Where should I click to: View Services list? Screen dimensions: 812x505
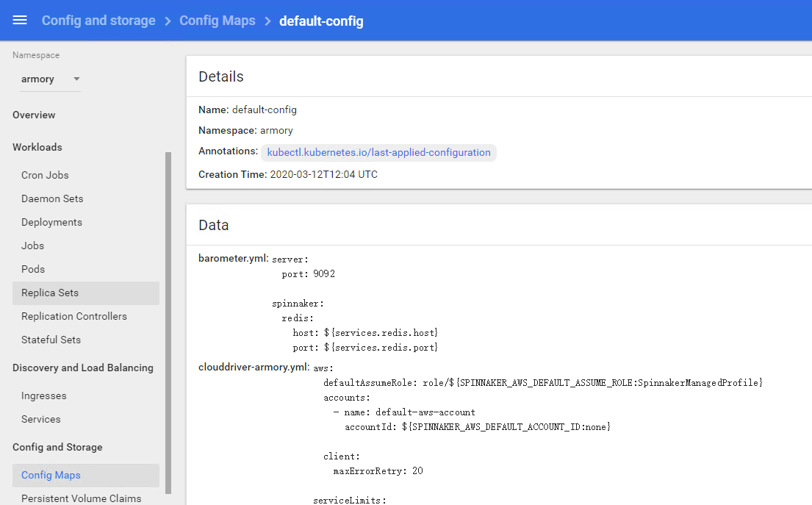(x=41, y=419)
